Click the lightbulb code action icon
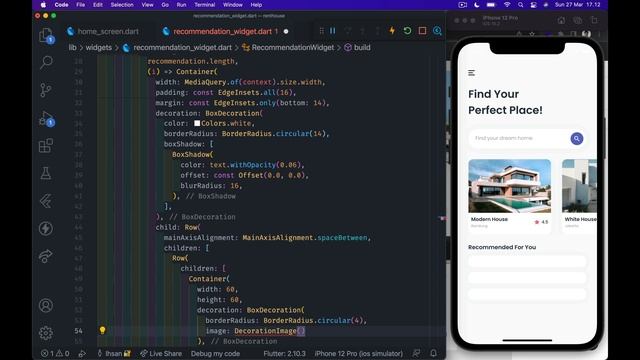Viewport: 640px width, 360px height. [x=102, y=330]
